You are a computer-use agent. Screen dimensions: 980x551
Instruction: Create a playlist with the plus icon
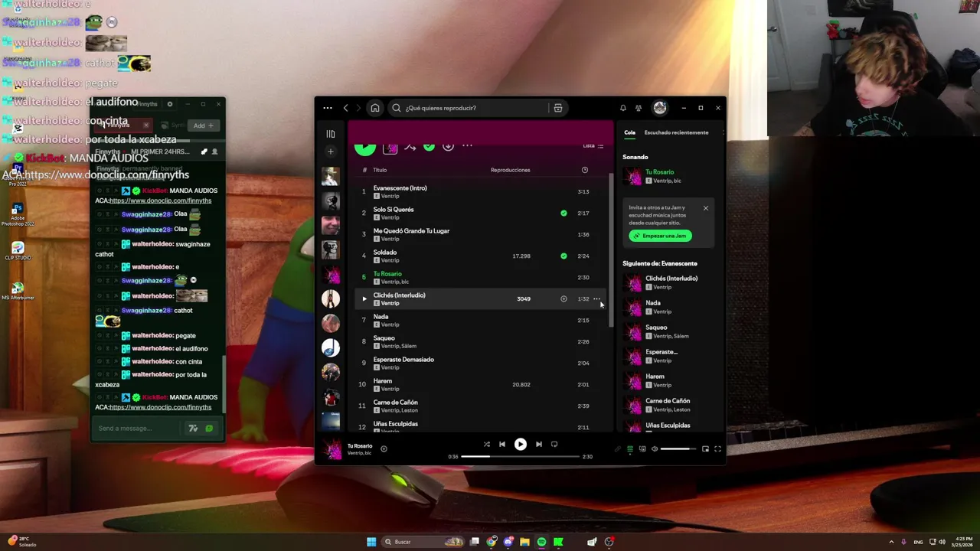(x=331, y=152)
